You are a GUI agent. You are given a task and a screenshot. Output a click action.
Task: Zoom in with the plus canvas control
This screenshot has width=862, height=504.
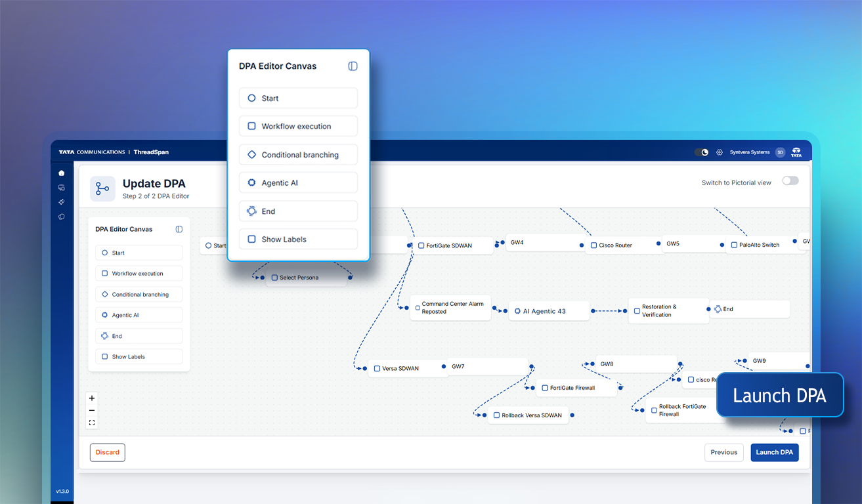(92, 398)
